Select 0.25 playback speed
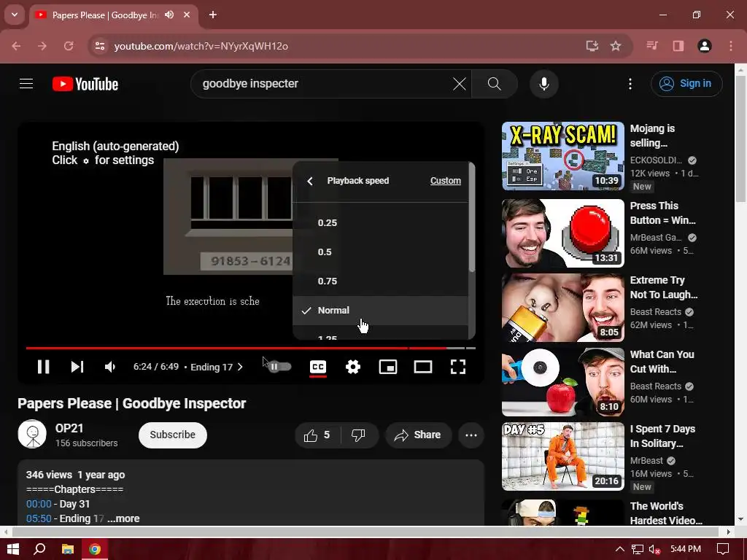747x560 pixels. click(381, 223)
